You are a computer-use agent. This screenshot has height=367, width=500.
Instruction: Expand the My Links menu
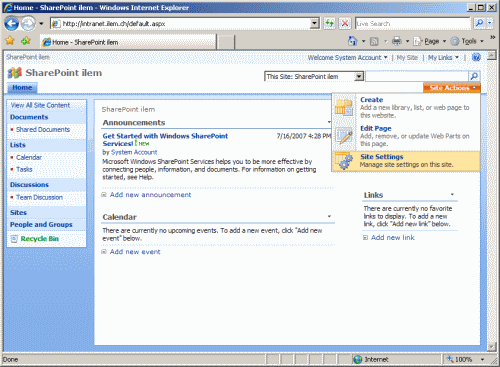click(x=443, y=58)
